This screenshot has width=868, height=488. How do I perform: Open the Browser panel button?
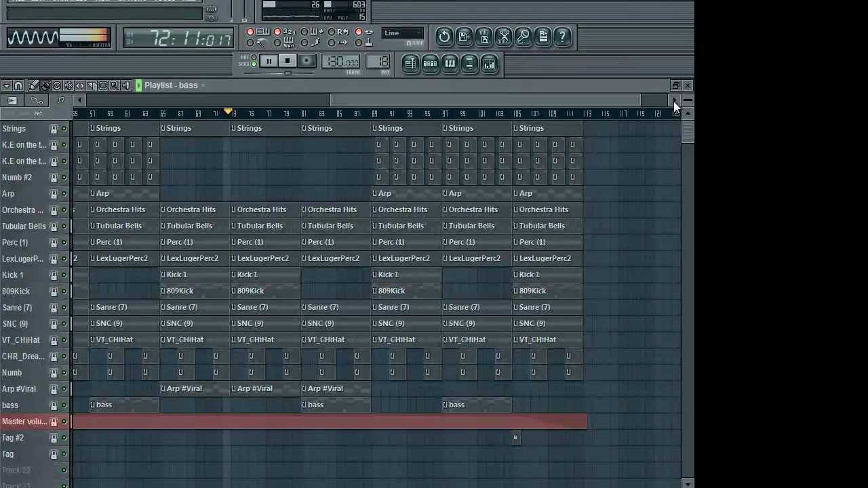[469, 64]
